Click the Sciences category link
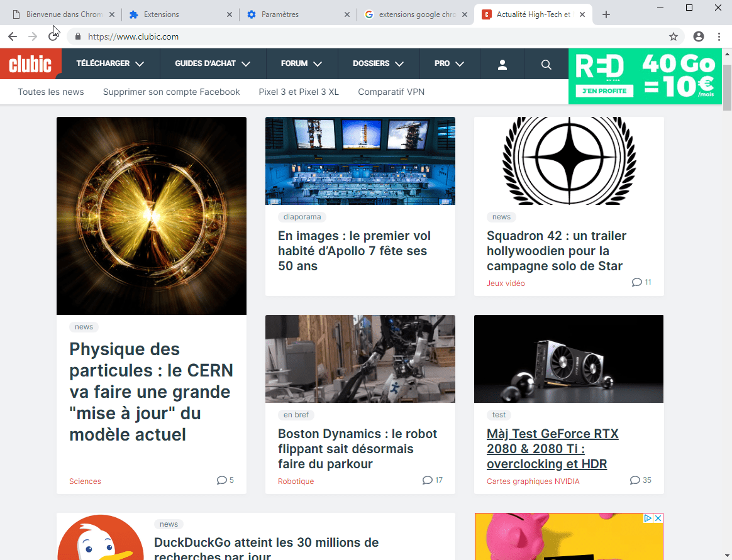 click(x=85, y=481)
